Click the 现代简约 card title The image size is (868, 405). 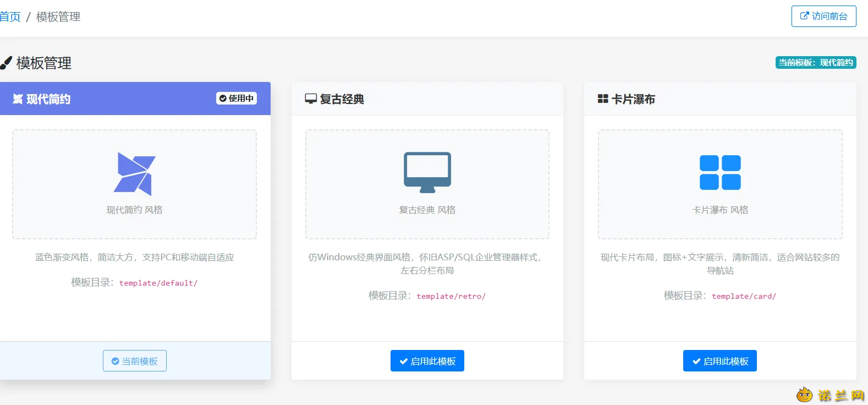pyautogui.click(x=48, y=99)
